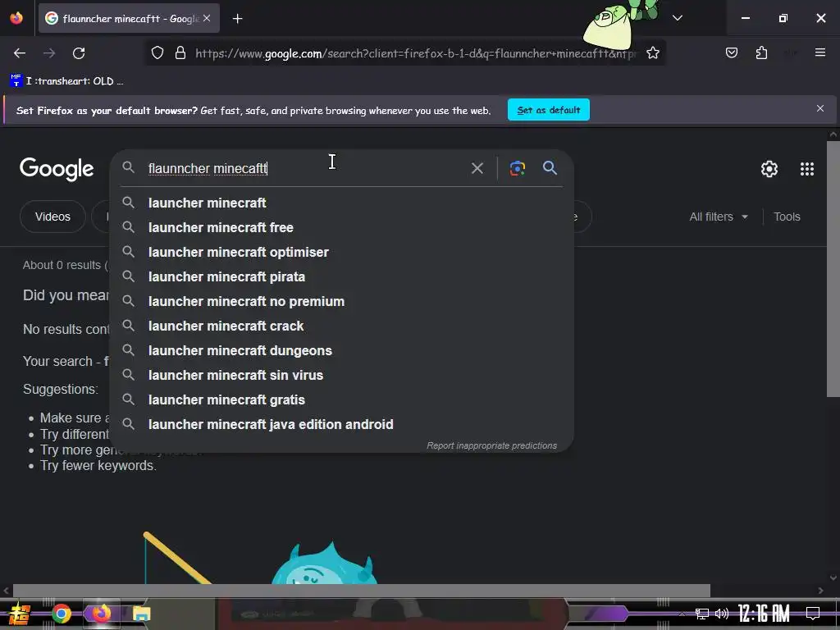Viewport: 840px width, 630px height.
Task: Open a new tab with plus button
Action: 237,19
